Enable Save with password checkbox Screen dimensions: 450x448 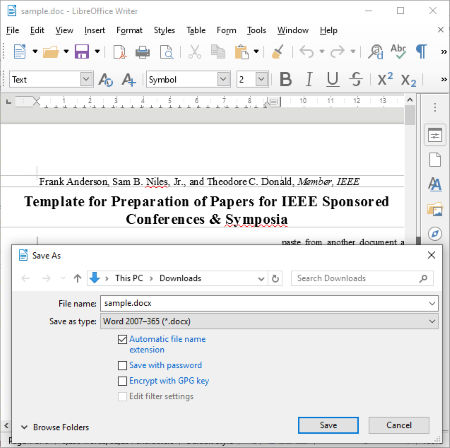click(x=122, y=365)
